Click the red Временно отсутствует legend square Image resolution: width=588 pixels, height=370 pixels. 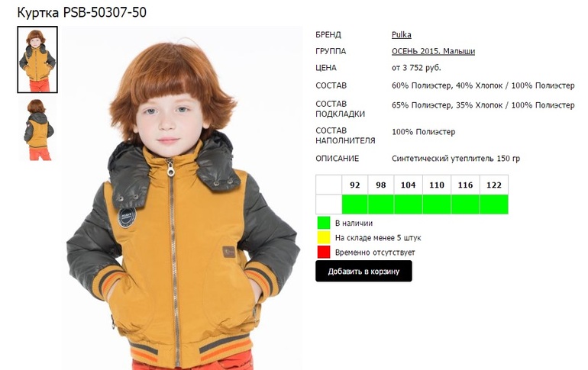coord(324,252)
